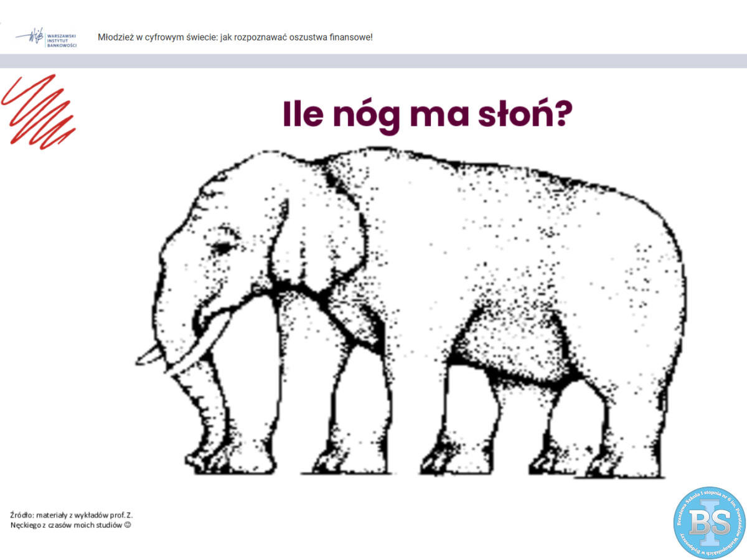
Task: Click the Warszawski Instytut Bankowości logo
Action: pyautogui.click(x=47, y=38)
